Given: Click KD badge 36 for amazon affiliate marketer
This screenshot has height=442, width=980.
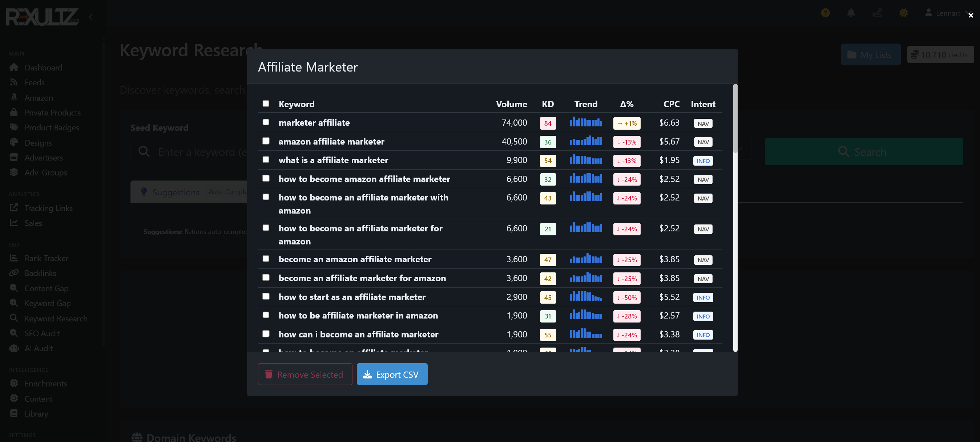Looking at the screenshot, I should [548, 142].
